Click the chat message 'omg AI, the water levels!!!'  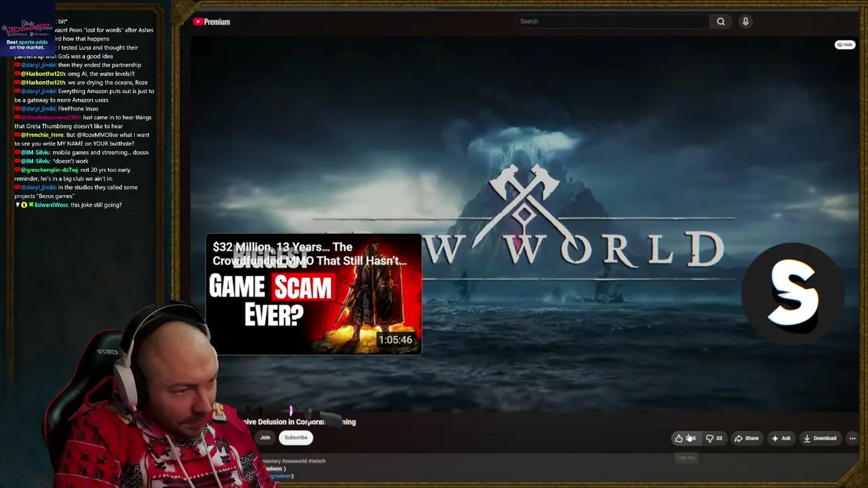(x=101, y=74)
